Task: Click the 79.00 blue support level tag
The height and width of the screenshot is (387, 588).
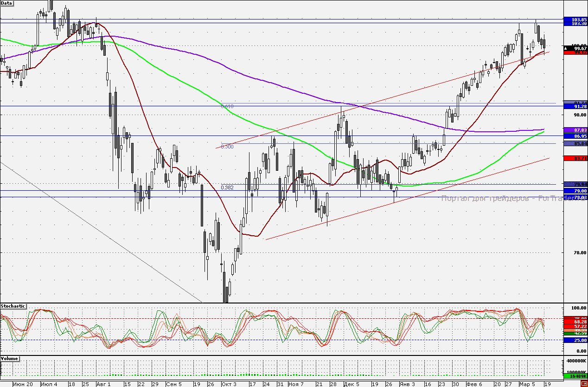Action: click(x=575, y=191)
